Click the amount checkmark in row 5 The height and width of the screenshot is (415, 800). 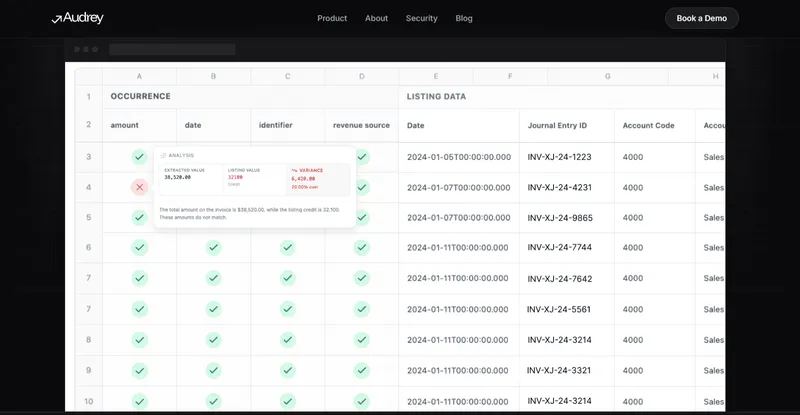pos(139,217)
